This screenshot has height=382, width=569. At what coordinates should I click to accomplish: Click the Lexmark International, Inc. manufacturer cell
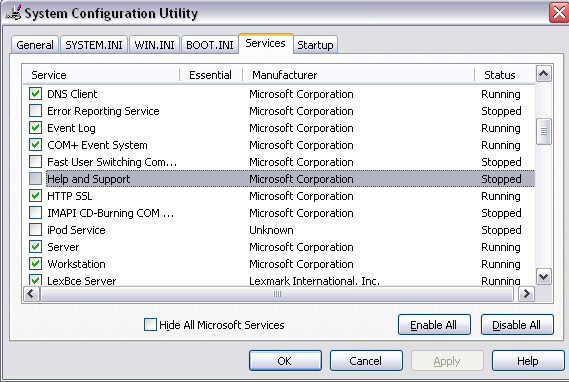pyautogui.click(x=314, y=280)
